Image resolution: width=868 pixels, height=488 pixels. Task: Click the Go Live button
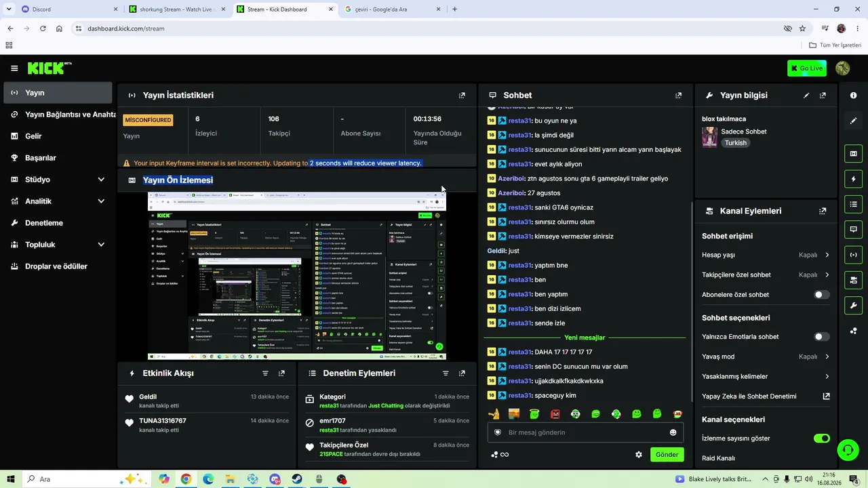(807, 68)
